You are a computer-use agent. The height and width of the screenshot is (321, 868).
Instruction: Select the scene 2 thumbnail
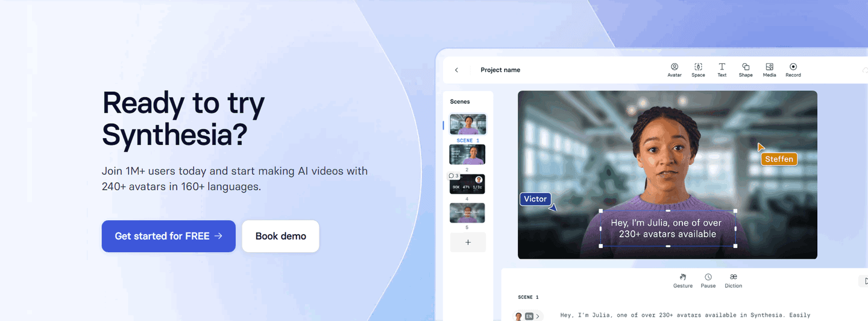point(467,154)
